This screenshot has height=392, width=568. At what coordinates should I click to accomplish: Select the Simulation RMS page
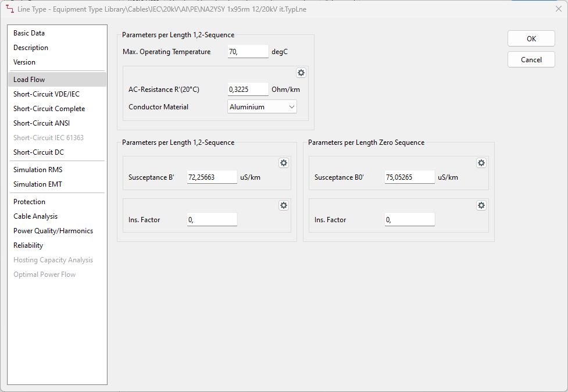[38, 169]
